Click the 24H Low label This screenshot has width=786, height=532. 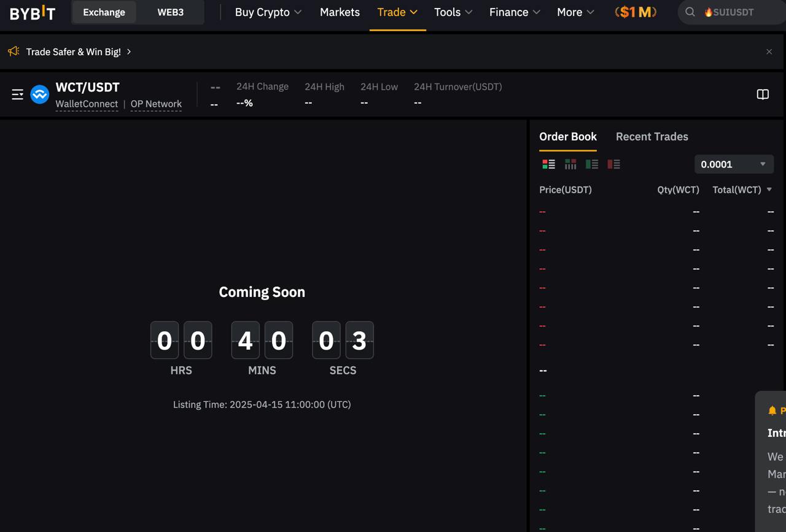click(x=379, y=87)
